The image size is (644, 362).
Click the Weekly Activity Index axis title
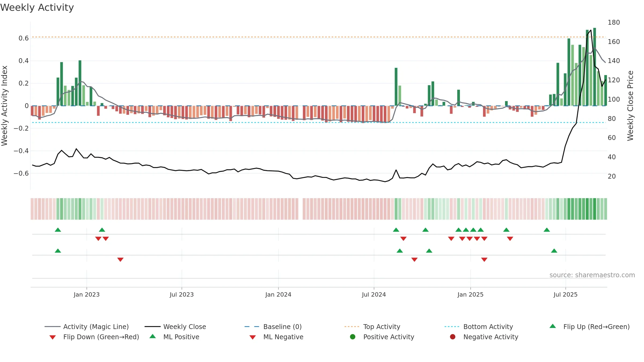point(5,106)
